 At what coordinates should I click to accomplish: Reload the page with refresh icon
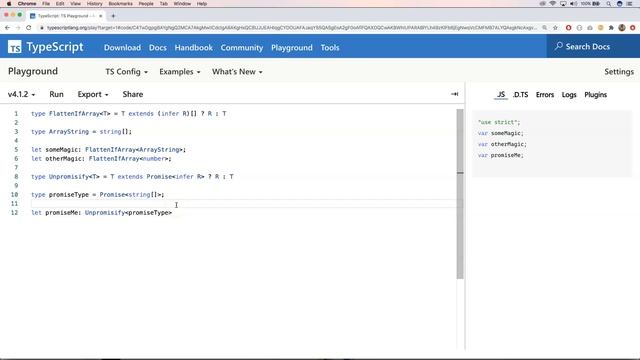[x=29, y=28]
